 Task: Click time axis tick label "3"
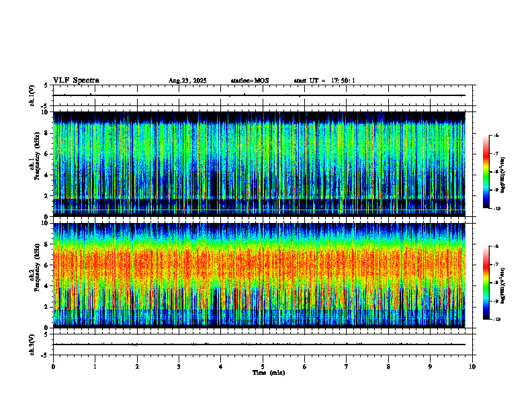point(179,367)
